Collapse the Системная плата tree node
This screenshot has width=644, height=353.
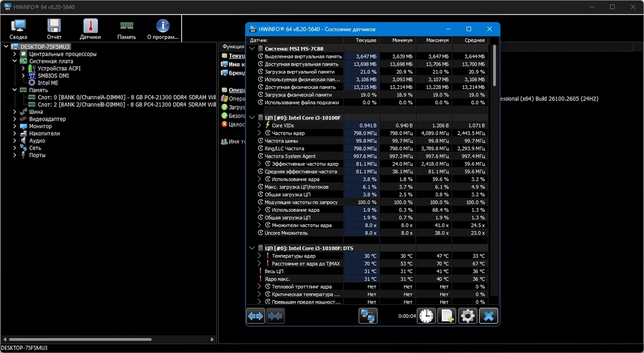tap(15, 61)
